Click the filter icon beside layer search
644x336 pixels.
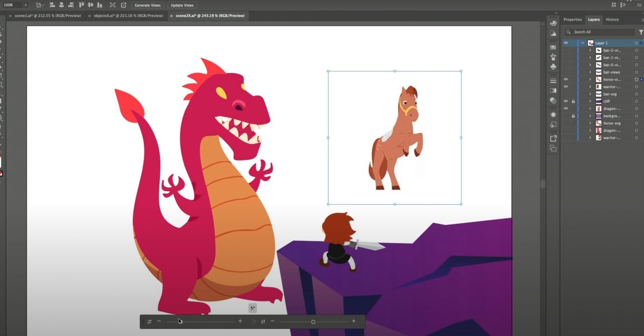pyautogui.click(x=640, y=32)
